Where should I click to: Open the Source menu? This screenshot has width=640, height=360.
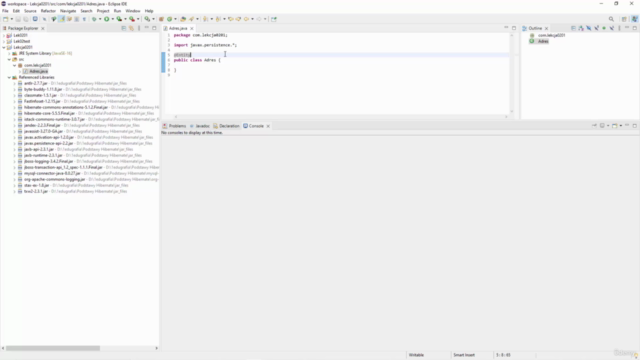click(30, 11)
